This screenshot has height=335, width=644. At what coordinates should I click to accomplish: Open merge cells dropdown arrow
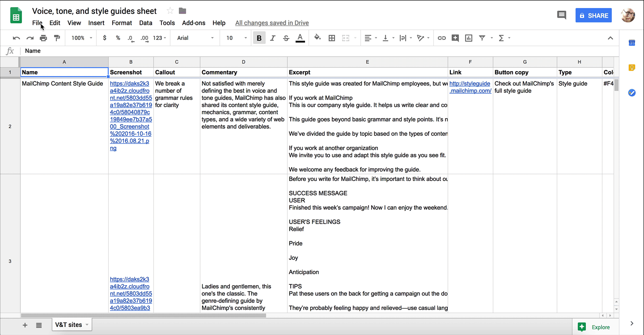pyautogui.click(x=356, y=38)
